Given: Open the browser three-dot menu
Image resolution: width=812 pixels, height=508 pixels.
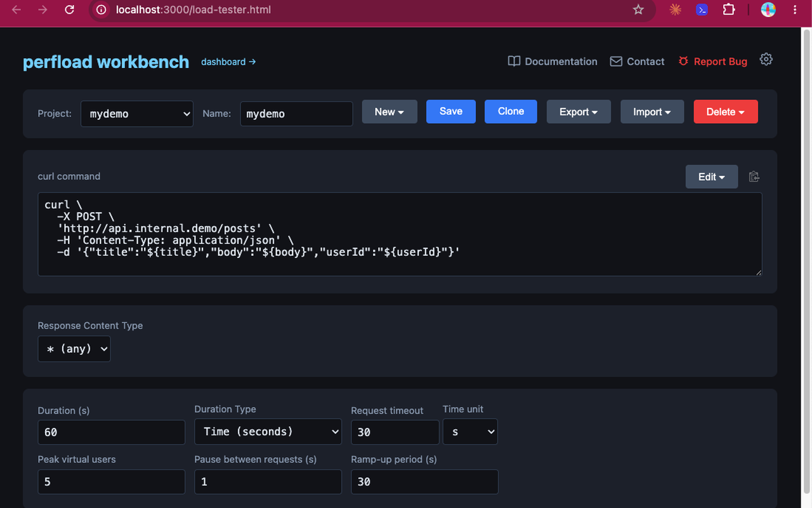Looking at the screenshot, I should pyautogui.click(x=796, y=10).
